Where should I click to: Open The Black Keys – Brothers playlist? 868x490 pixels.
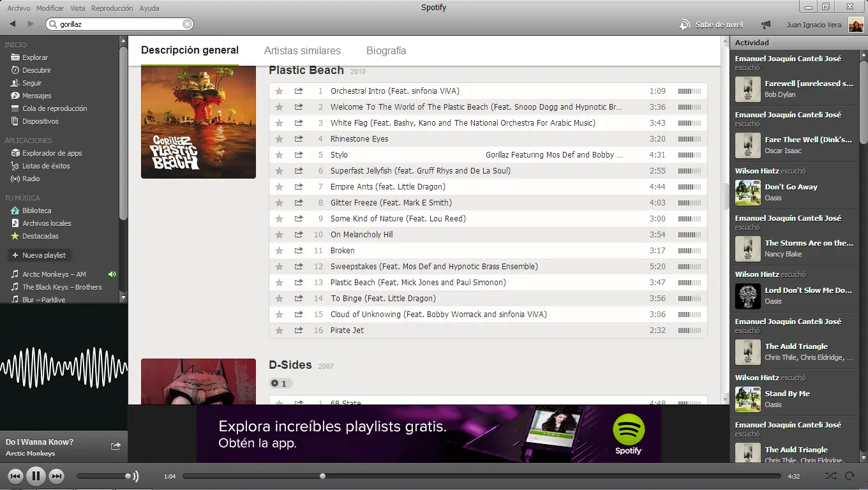(62, 287)
